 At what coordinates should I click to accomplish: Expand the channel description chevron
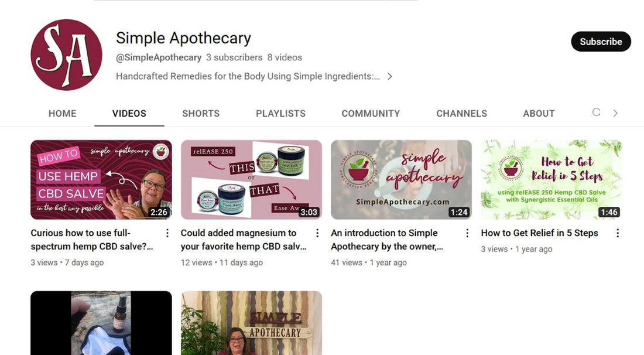pyautogui.click(x=390, y=76)
